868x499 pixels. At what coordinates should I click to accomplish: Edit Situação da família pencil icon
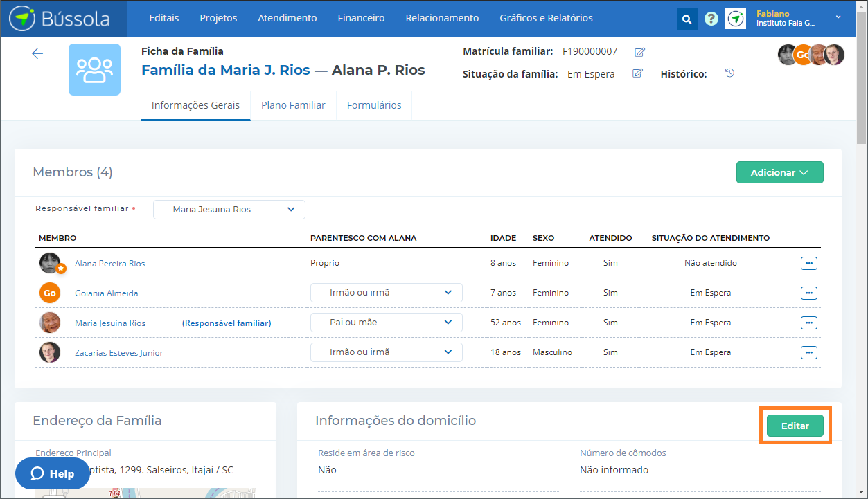[x=637, y=73]
